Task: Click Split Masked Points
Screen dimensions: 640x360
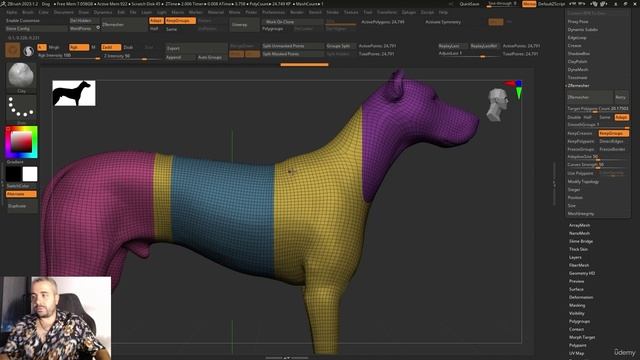Action: pos(293,54)
